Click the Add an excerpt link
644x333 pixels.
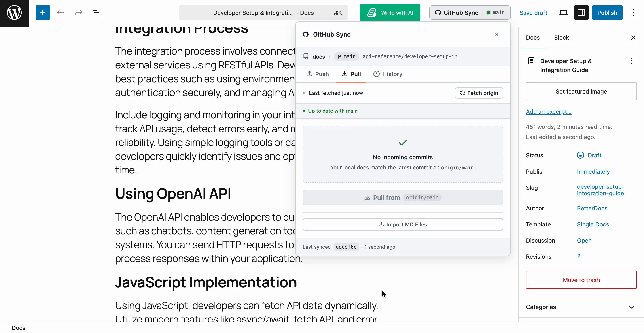549,112
